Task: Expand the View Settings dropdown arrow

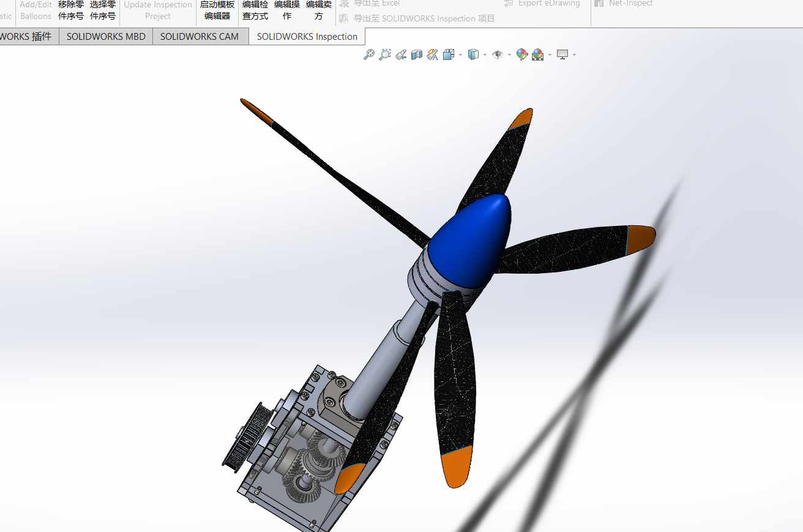Action: (573, 54)
